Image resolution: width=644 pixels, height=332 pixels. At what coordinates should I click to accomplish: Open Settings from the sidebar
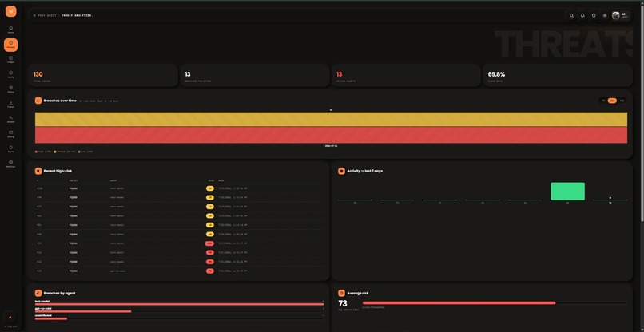click(10, 164)
